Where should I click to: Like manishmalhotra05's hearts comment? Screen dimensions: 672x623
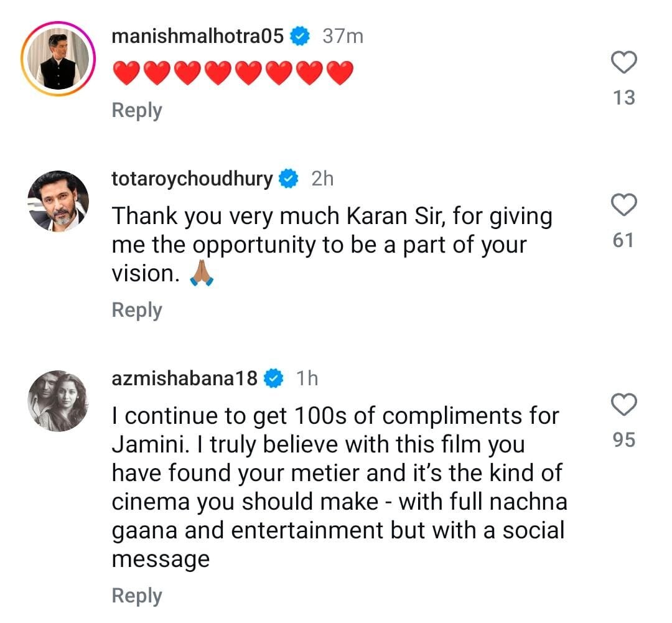[x=624, y=63]
